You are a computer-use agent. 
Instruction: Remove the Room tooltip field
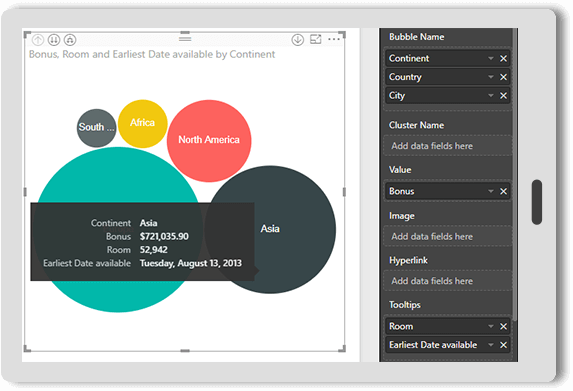point(504,326)
